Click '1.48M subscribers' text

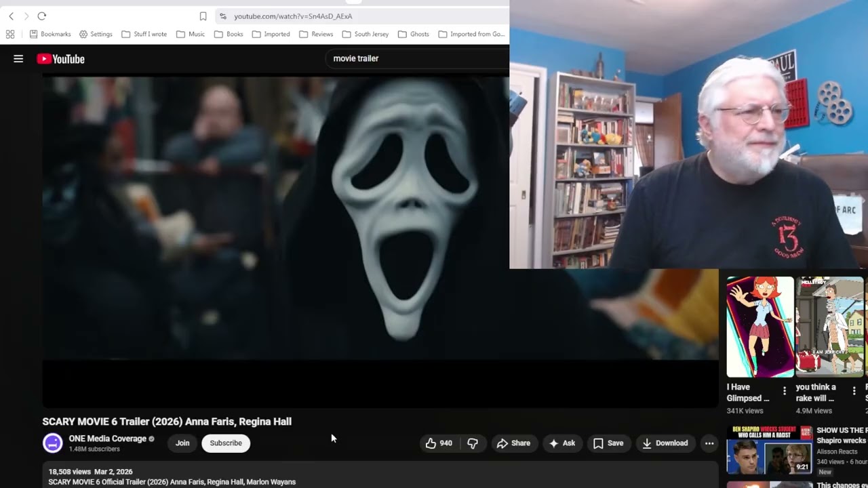(94, 449)
